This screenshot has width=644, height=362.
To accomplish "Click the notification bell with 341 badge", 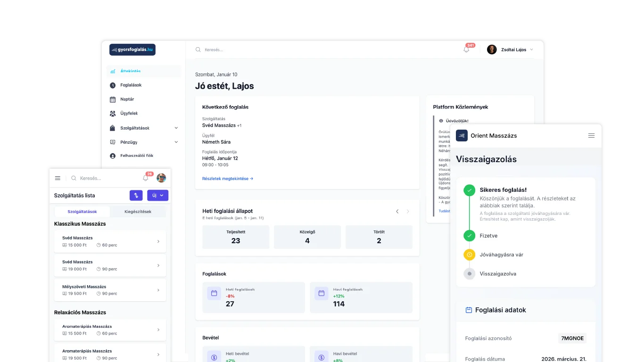I will pos(466,49).
